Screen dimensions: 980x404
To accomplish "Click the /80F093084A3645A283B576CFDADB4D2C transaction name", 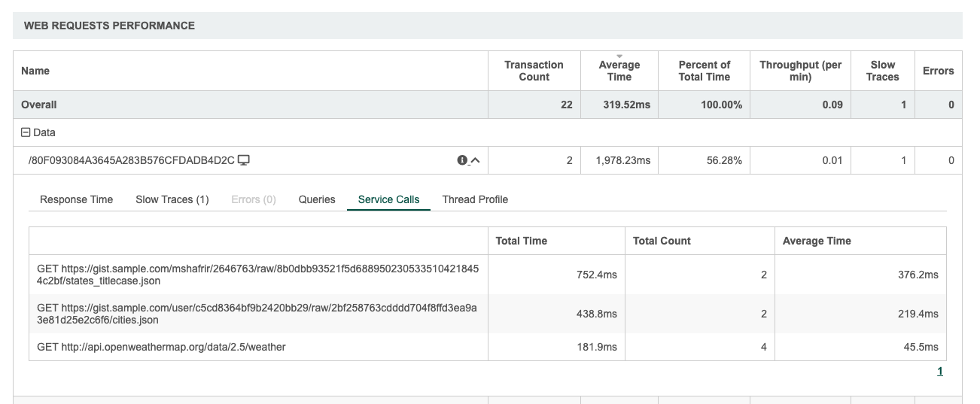I will coord(132,160).
